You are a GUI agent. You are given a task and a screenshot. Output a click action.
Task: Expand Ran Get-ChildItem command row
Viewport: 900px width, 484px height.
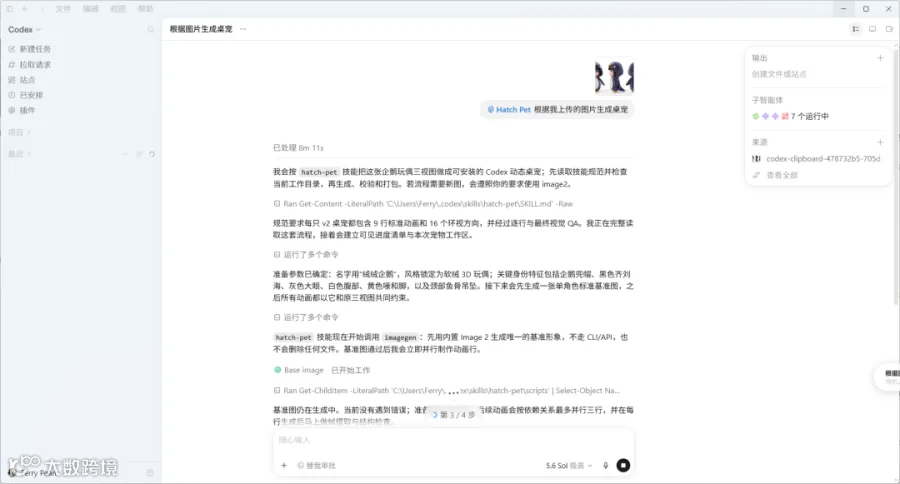coord(447,390)
